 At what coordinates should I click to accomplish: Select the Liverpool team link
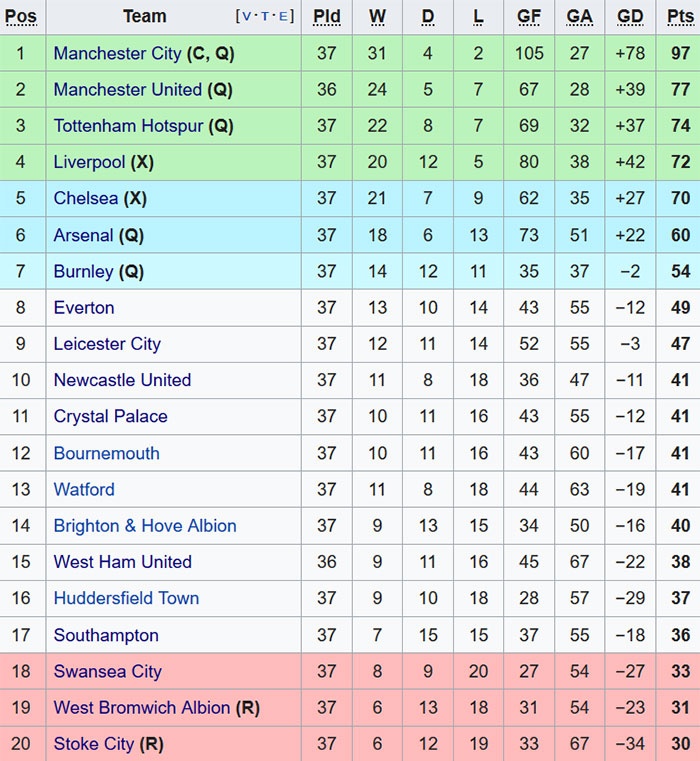click(89, 162)
